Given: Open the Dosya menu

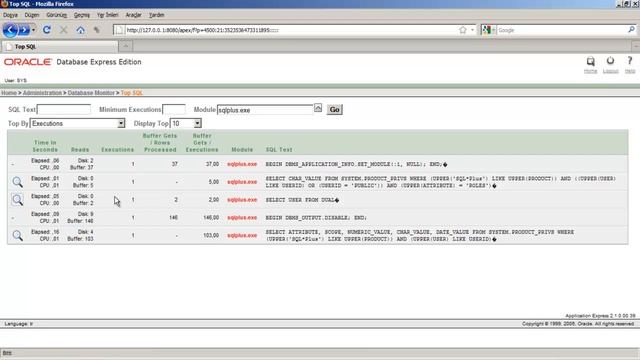Looking at the screenshot, I should [x=11, y=15].
